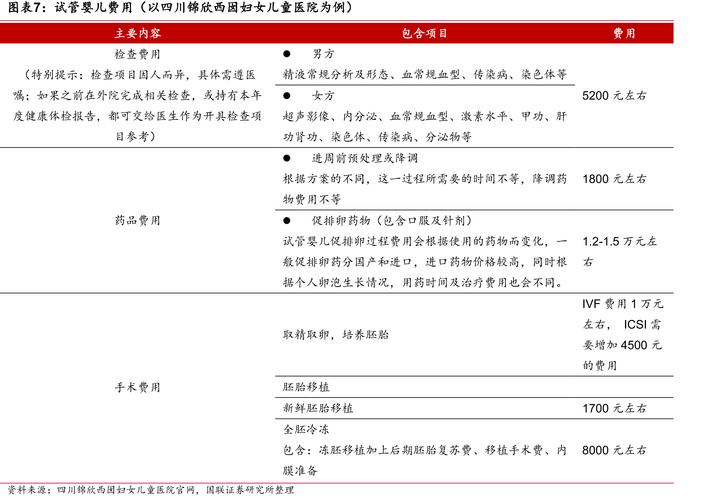Viewport: 723px width, 500px height.
Task: Click the bullet '促排卵药物（包含口服及针剂）'
Action: click(392, 220)
